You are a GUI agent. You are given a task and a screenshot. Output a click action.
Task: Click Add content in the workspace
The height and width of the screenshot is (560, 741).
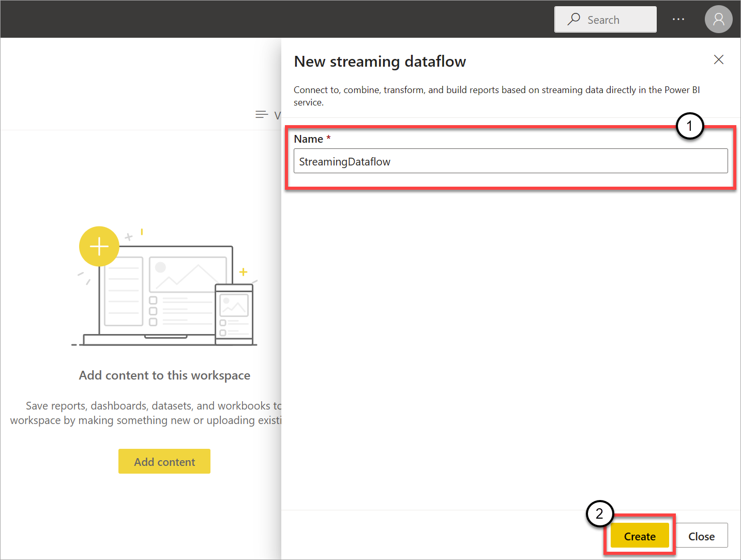click(164, 461)
